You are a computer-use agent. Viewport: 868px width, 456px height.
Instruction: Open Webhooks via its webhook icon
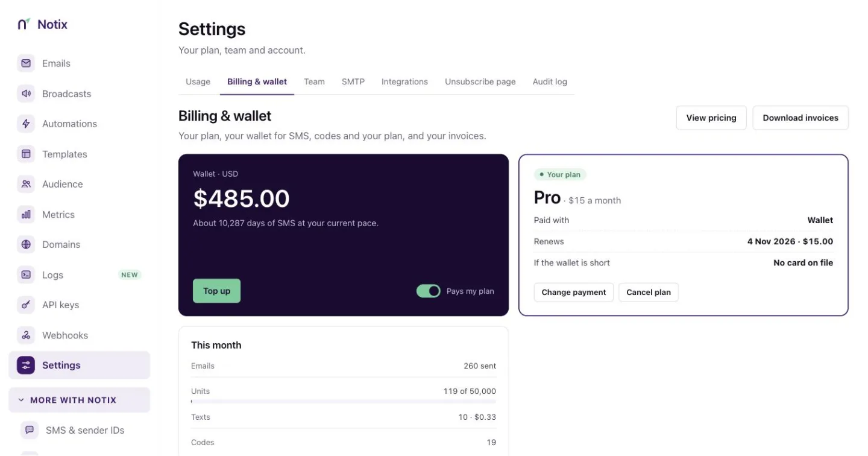26,335
